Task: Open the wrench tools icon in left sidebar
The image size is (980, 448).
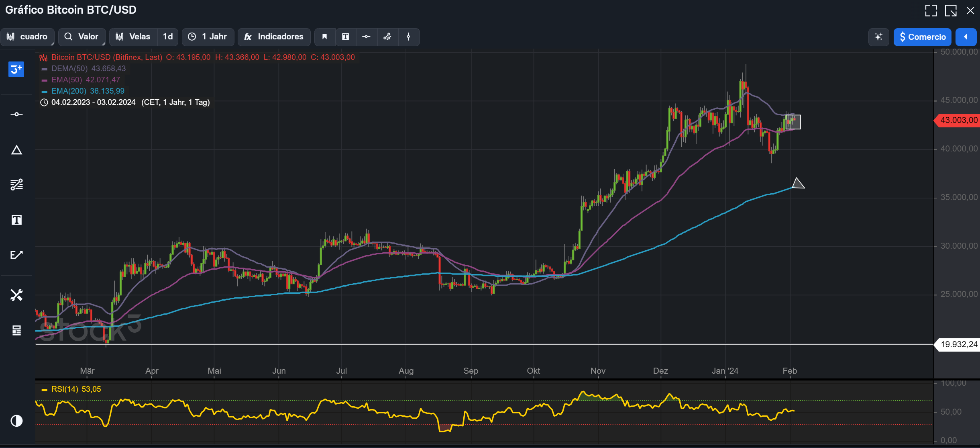Action: (x=16, y=295)
